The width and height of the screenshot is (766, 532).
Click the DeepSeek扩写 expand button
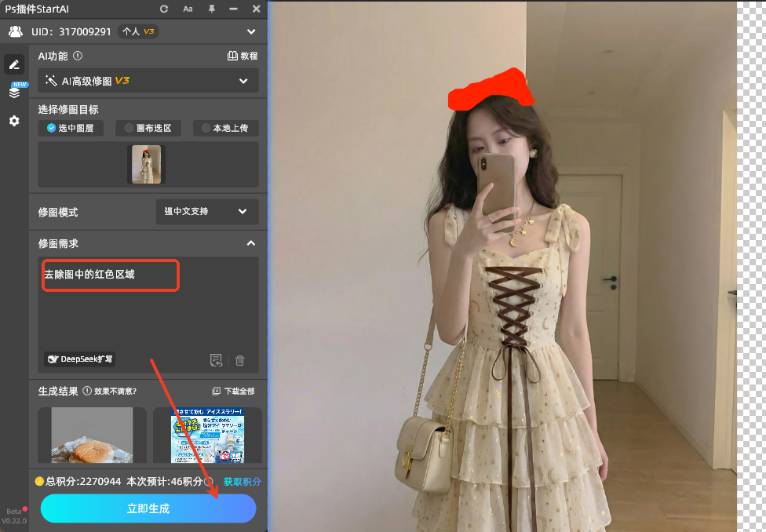[x=78, y=359]
